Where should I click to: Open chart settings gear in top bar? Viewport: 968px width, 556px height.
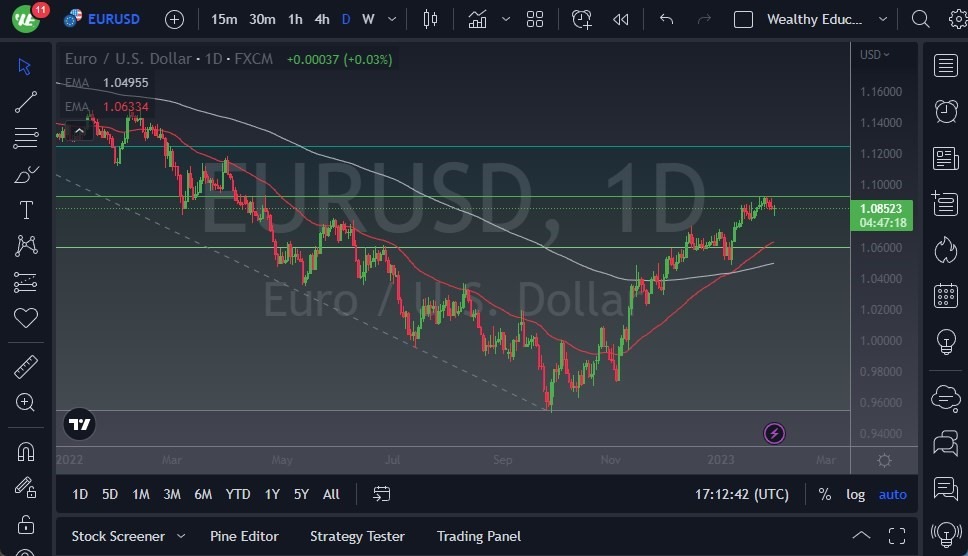coord(958,19)
